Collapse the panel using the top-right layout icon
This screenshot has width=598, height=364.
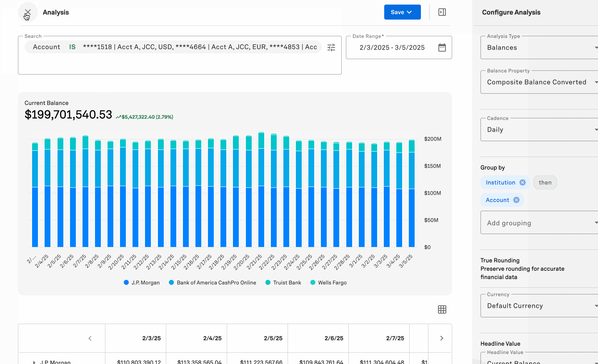441,12
